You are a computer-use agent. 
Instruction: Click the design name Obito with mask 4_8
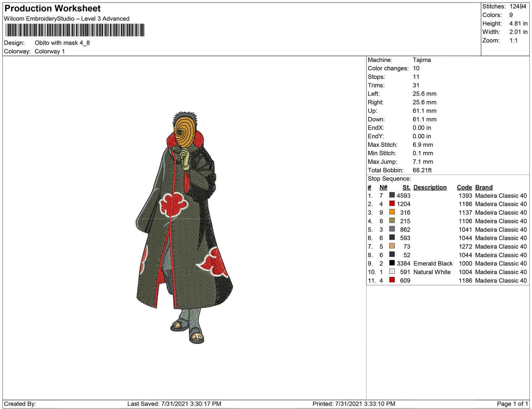click(62, 43)
